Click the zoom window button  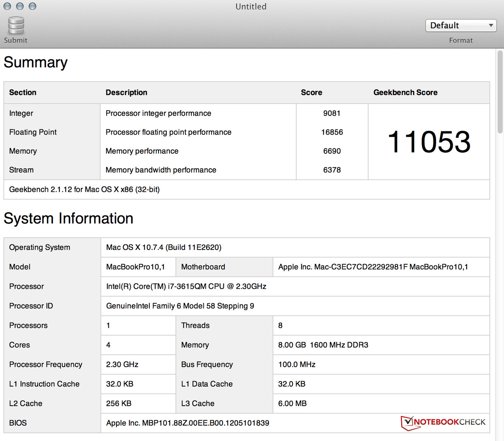click(32, 6)
